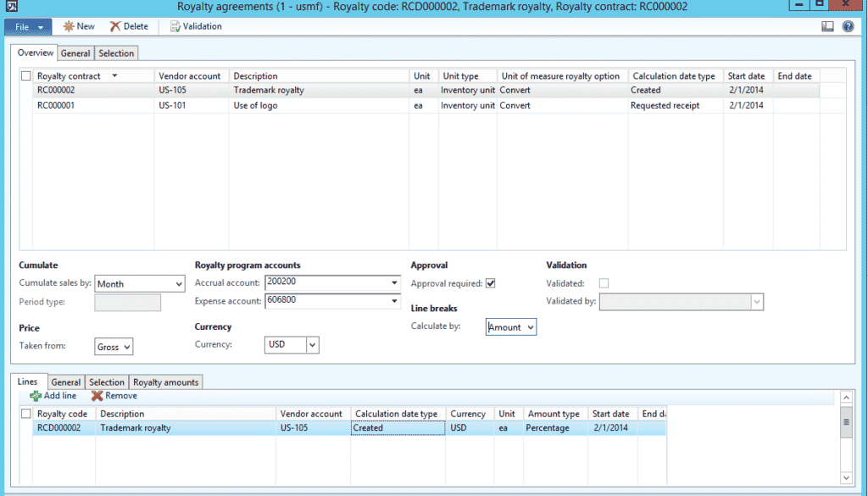Click the lines grid vertical scrollbar thumb
868x496 pixels.
846,422
